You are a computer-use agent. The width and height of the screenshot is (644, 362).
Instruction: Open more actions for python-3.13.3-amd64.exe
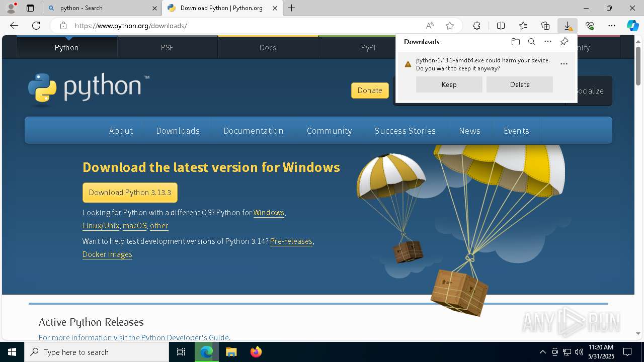coord(564,64)
